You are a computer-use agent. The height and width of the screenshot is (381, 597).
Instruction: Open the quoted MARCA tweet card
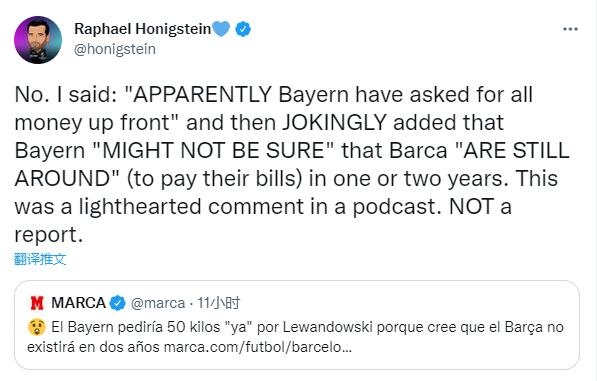[x=297, y=325]
